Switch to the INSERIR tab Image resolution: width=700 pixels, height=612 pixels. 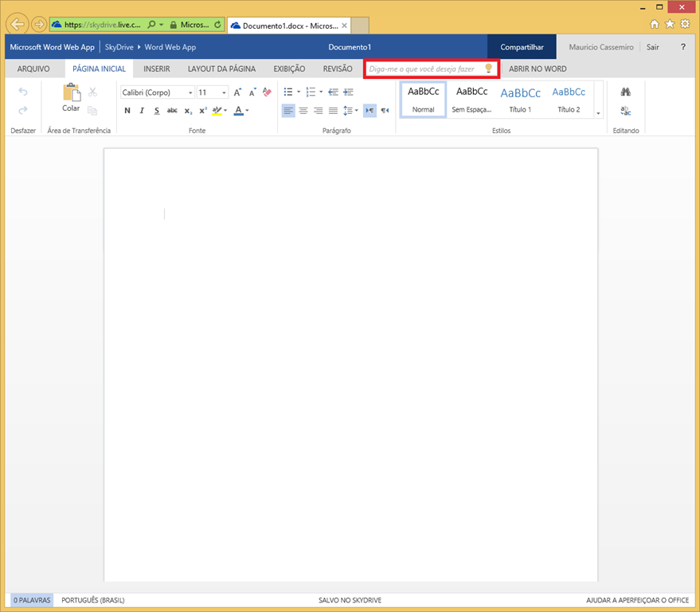[x=156, y=69]
